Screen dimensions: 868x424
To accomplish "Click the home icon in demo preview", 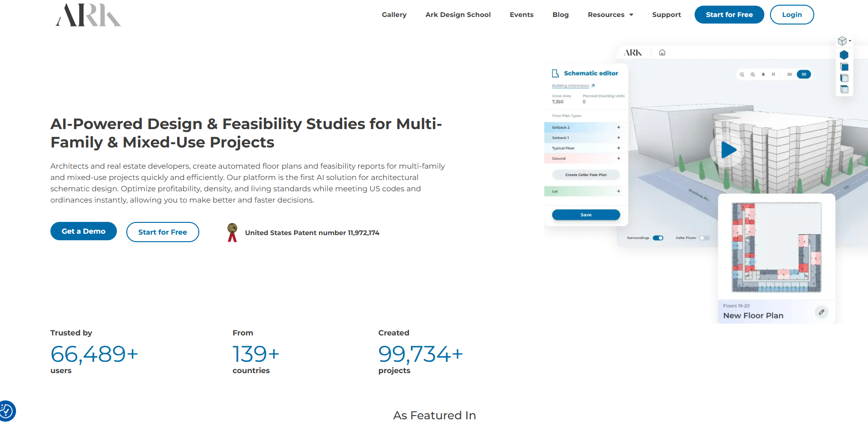I will pyautogui.click(x=662, y=52).
